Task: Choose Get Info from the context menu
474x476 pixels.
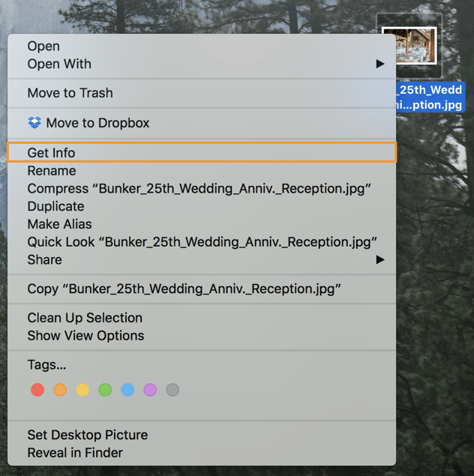Action: coord(202,152)
